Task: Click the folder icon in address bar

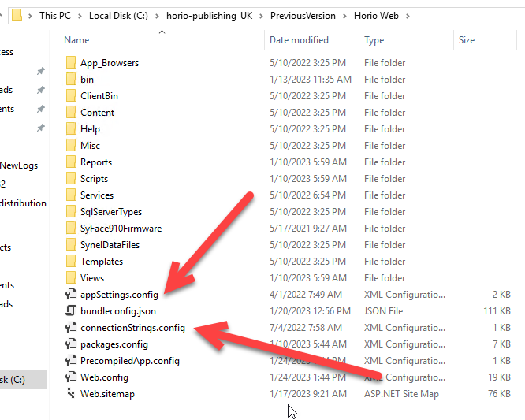Action: [17, 16]
